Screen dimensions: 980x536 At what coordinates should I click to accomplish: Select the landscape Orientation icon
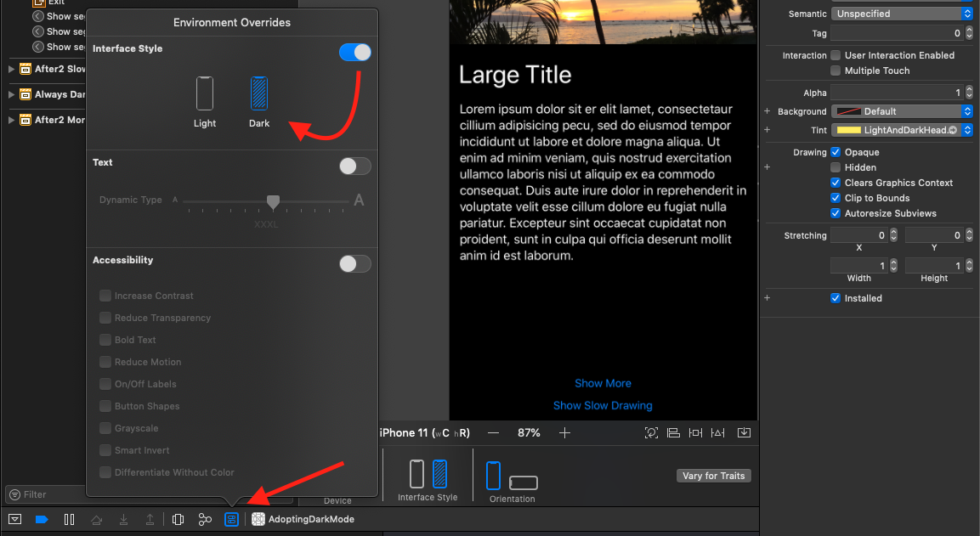[524, 481]
